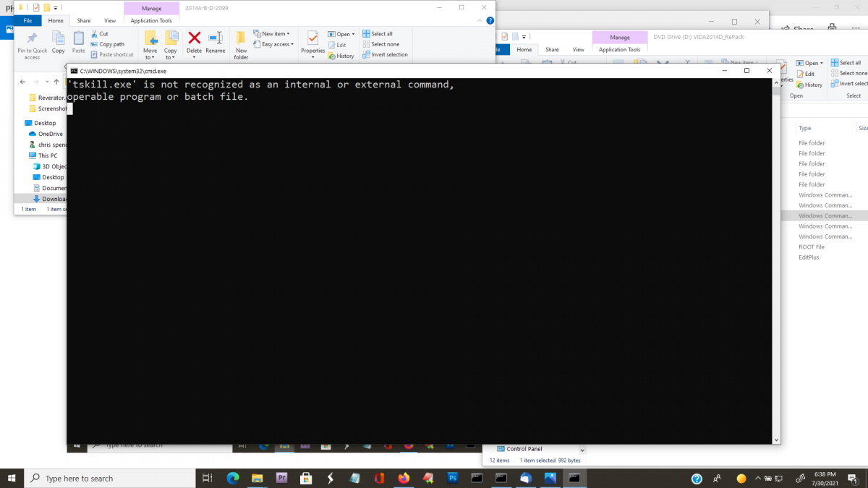
Task: Open the Downloads folder in the sidebar
Action: [54, 199]
